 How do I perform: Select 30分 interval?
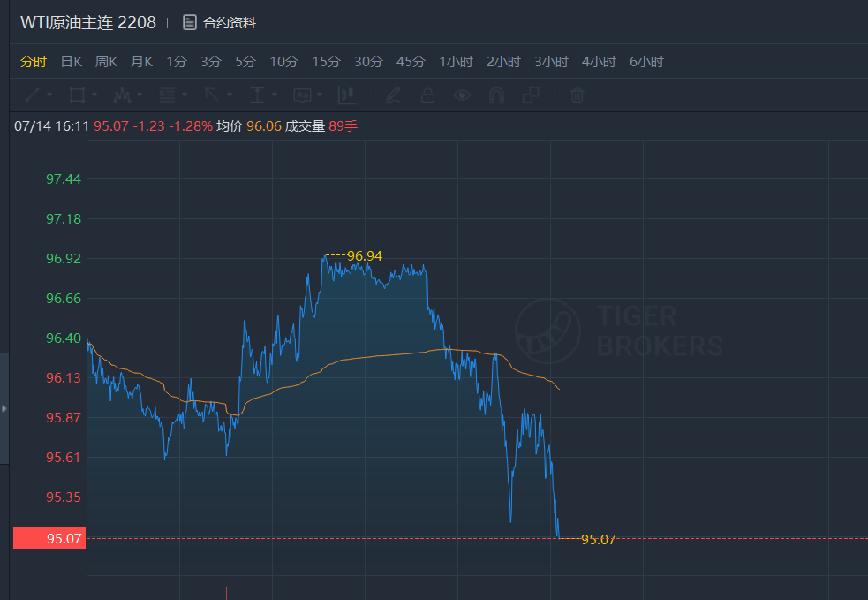click(369, 62)
